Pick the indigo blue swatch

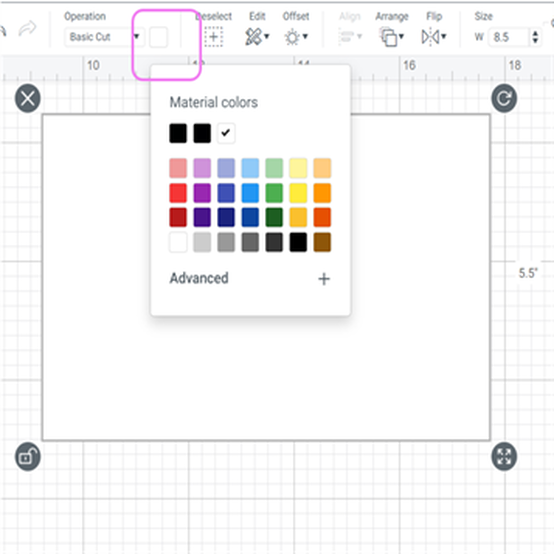pyautogui.click(x=226, y=193)
